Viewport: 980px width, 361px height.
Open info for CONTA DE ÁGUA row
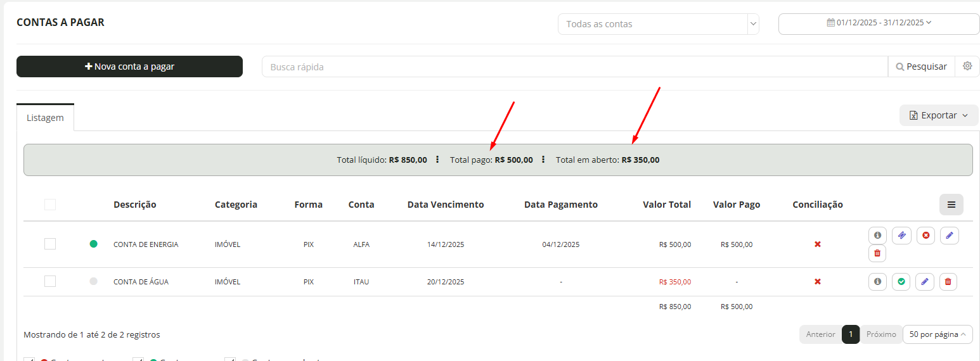[x=877, y=281]
